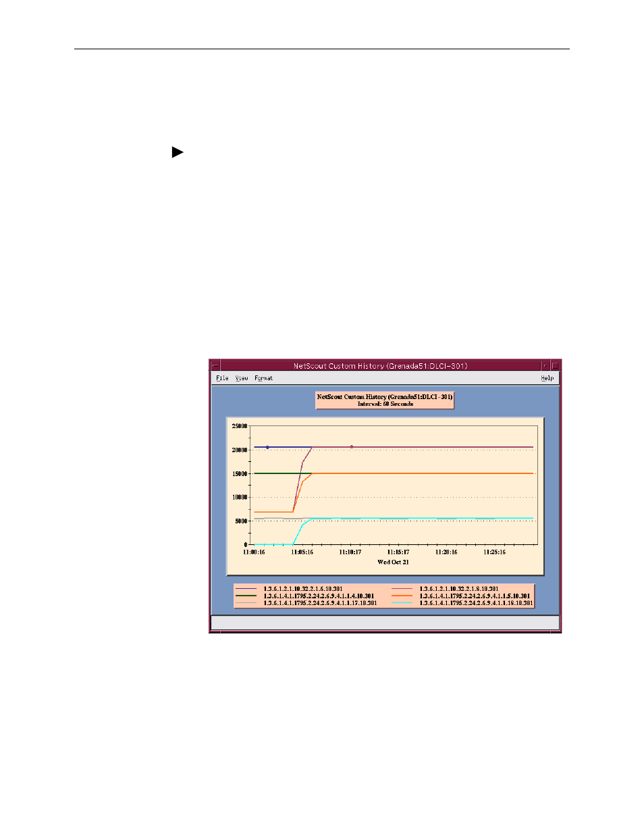Screen dimensions: 644x834
Task: Click legend entry ending 9.4.1.1.4.10.301
Action: 319,596
